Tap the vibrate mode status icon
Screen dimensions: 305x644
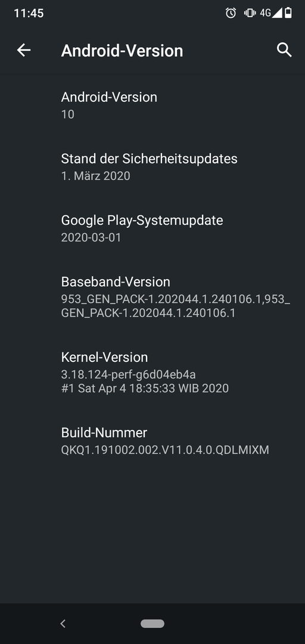250,13
